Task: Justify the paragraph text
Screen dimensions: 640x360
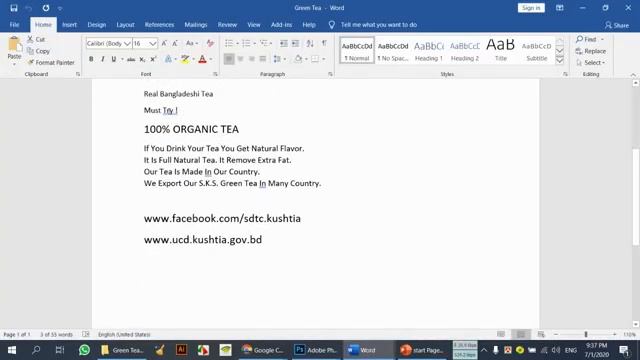Action: coord(263,60)
